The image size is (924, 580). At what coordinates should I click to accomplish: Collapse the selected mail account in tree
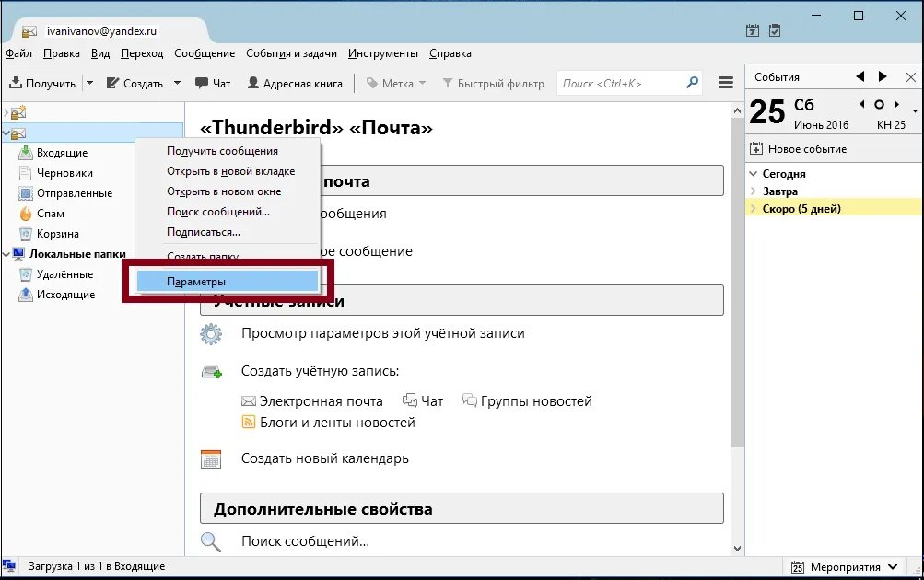[6, 133]
